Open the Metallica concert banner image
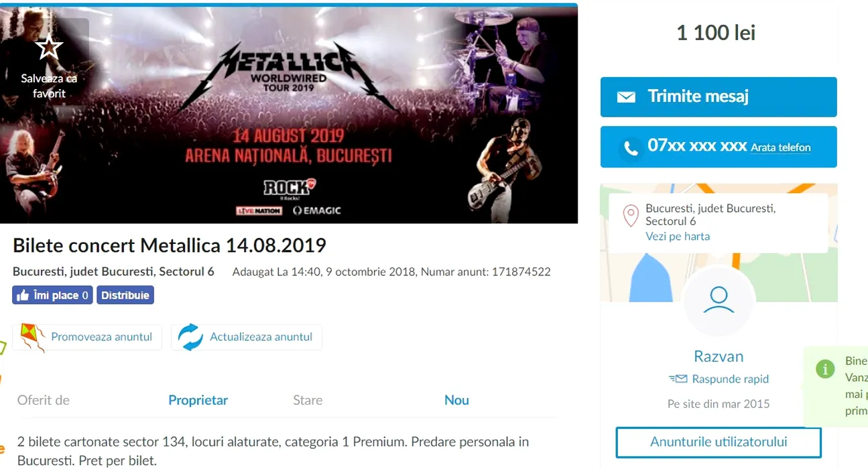This screenshot has height=469, width=868. coord(289,115)
